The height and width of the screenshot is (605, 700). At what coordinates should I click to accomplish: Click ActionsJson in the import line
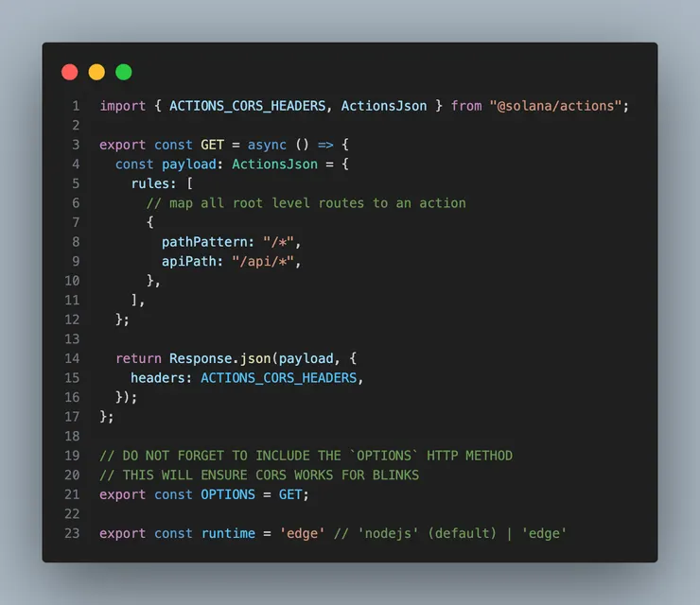coord(384,106)
